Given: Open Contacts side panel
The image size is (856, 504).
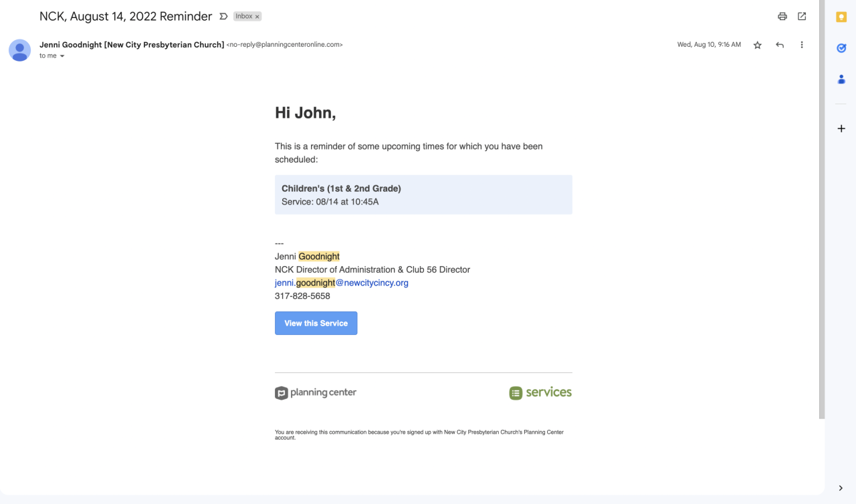Looking at the screenshot, I should pyautogui.click(x=841, y=79).
